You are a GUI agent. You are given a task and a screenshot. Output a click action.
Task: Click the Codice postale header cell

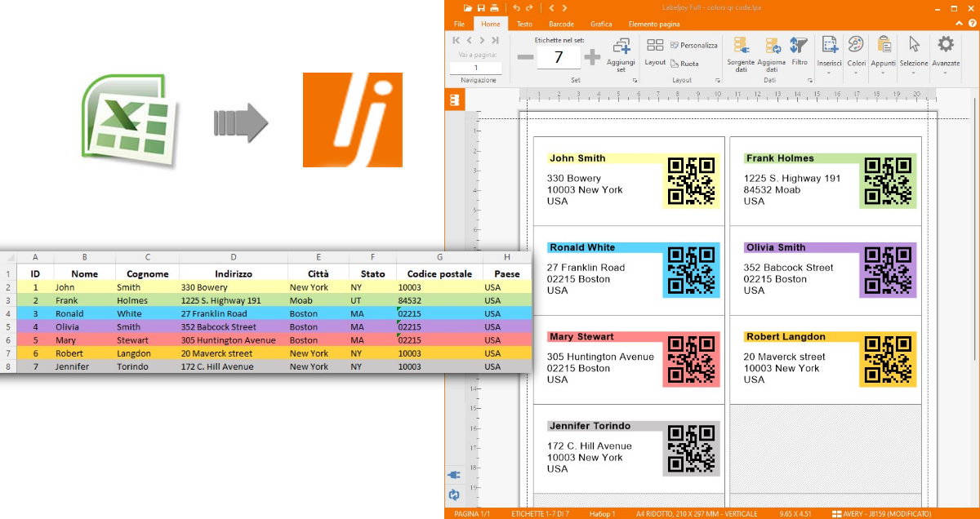(x=439, y=274)
